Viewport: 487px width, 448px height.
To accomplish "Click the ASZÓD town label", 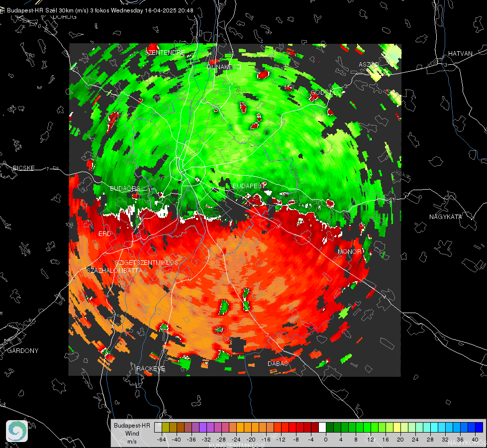I will click(x=369, y=64).
